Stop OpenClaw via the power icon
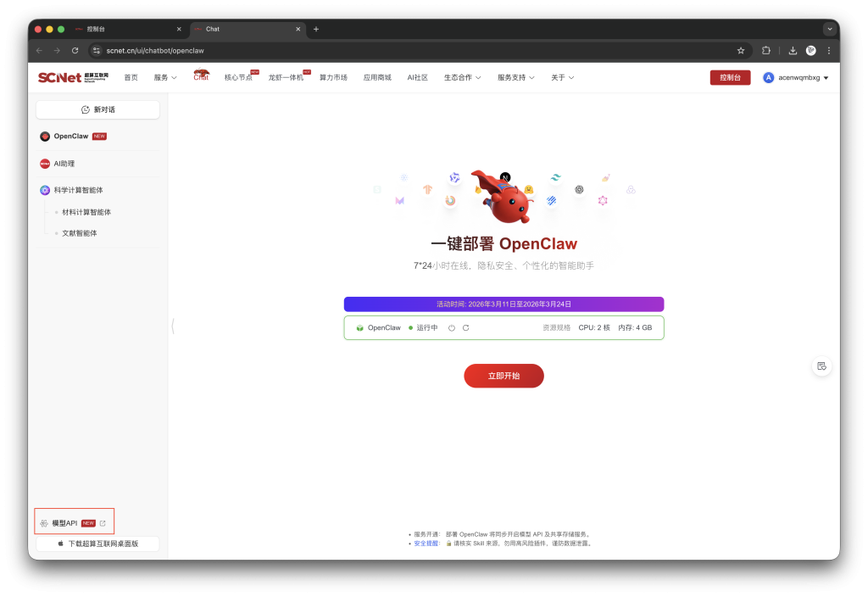Screen dimensions: 868x597 coord(451,327)
